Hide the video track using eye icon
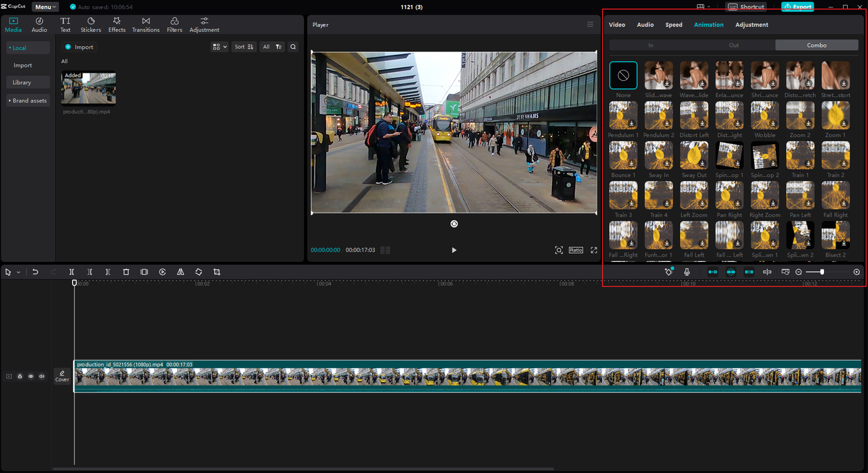This screenshot has width=868, height=473. pyautogui.click(x=31, y=376)
